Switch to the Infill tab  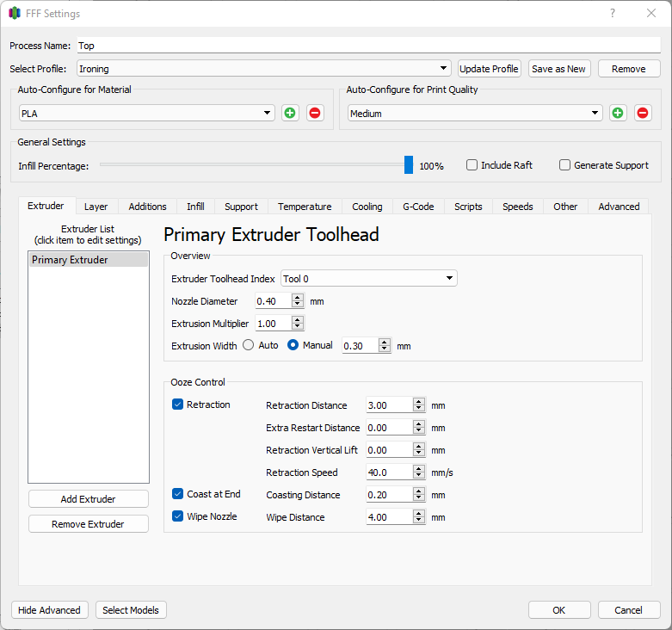pos(195,207)
